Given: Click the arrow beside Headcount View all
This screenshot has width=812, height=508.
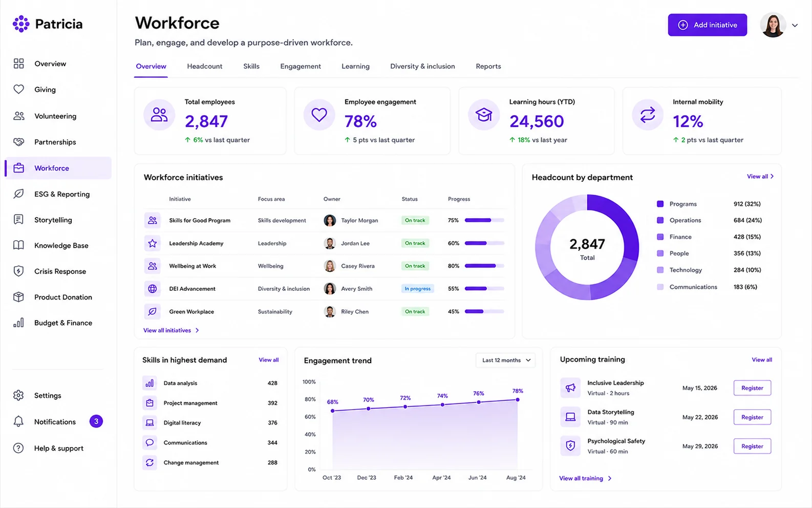Looking at the screenshot, I should (x=772, y=176).
